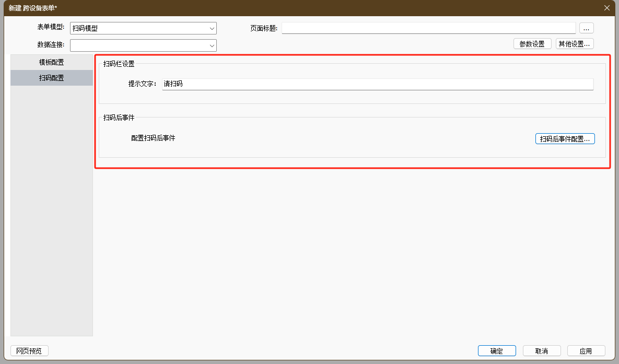Cancel the dialog using 取消
This screenshot has width=619, height=364.
click(x=541, y=351)
